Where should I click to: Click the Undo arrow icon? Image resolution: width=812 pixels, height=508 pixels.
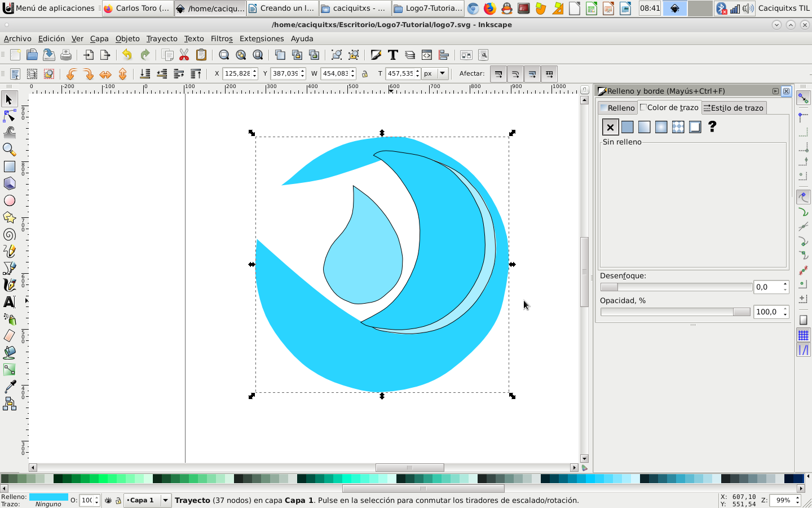pos(127,55)
